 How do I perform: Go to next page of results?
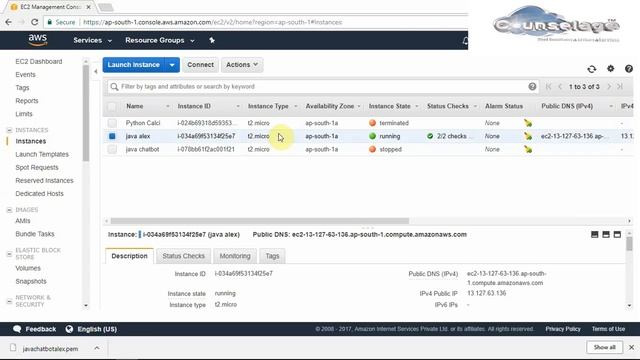[609, 87]
